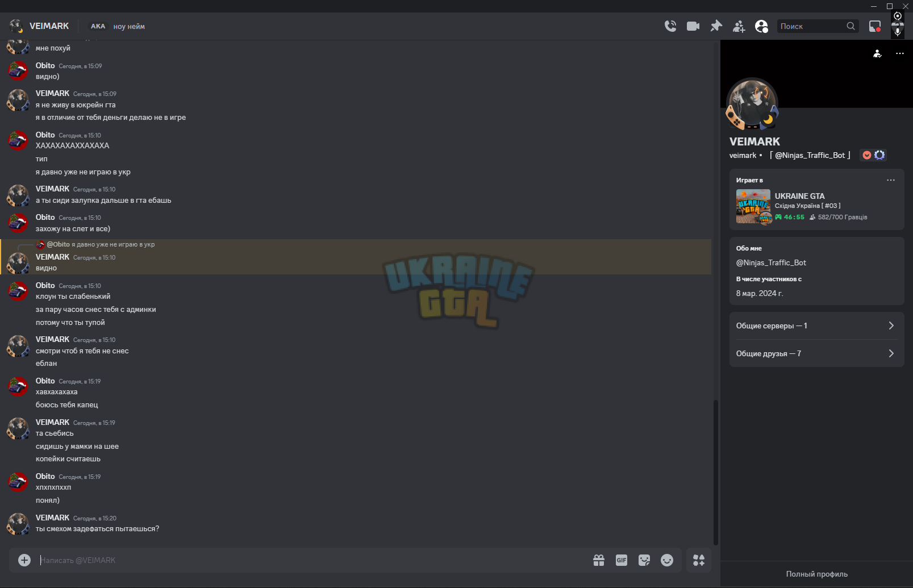Expand Общие серверы — 1
913x588 pixels.
[816, 326]
